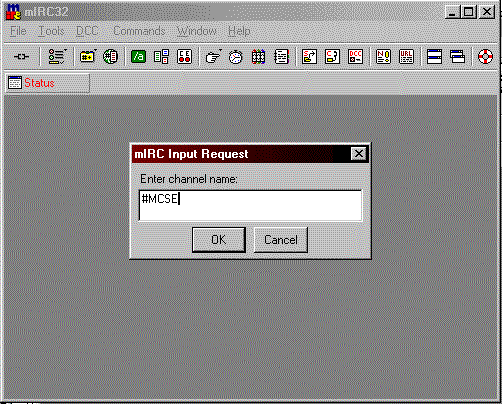This screenshot has width=502, height=404.
Task: Click the DCC Options icon
Action: (x=355, y=57)
